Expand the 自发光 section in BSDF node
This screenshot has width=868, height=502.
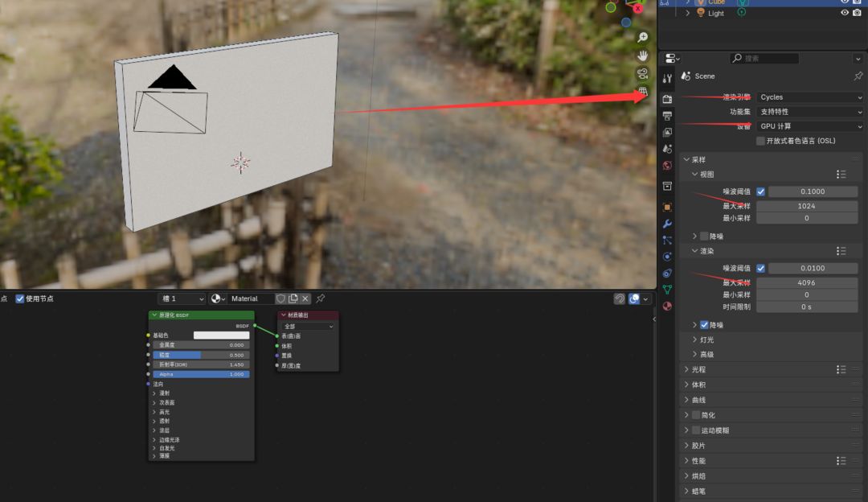(154, 448)
